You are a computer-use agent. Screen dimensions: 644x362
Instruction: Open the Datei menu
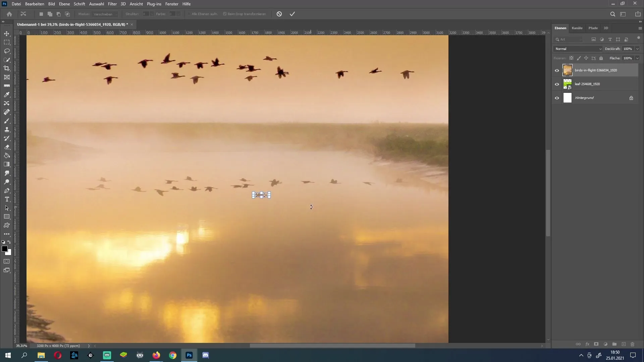click(16, 4)
